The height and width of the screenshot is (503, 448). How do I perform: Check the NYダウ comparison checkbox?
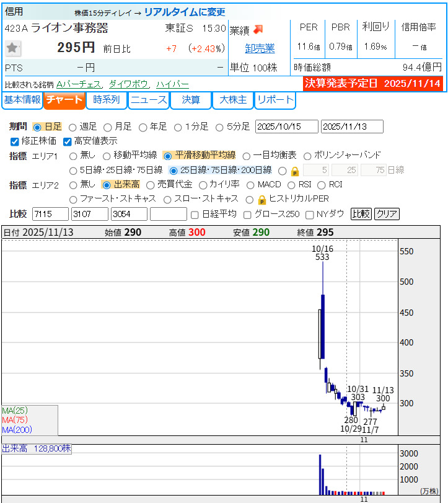pyautogui.click(x=309, y=215)
